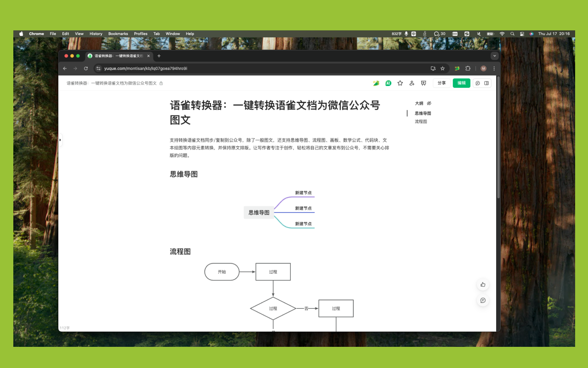Open the tab search dropdown arrow
This screenshot has height=368, width=588.
495,56
